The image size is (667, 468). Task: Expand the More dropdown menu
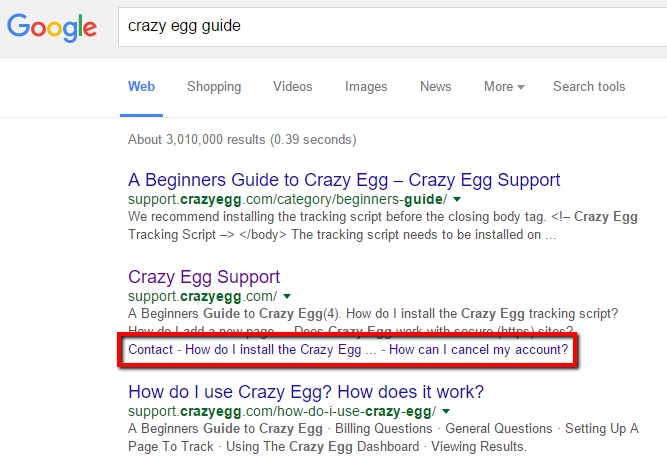504,86
